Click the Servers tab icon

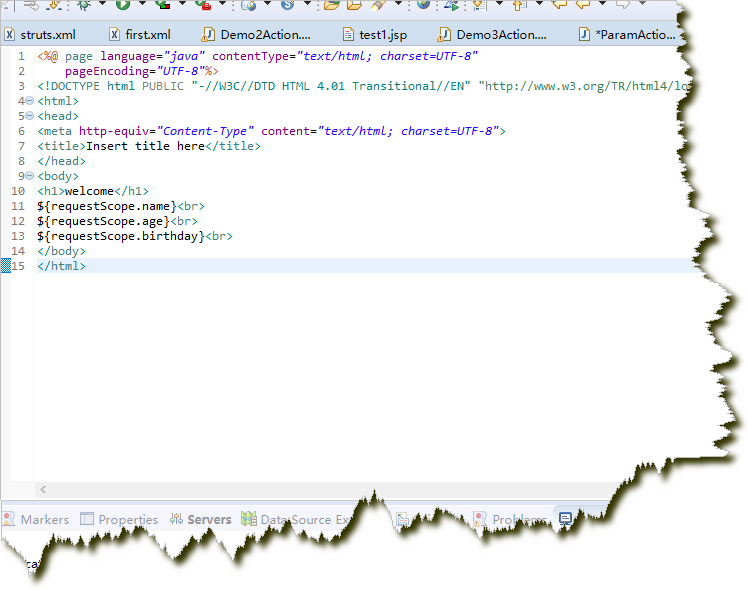[x=177, y=519]
